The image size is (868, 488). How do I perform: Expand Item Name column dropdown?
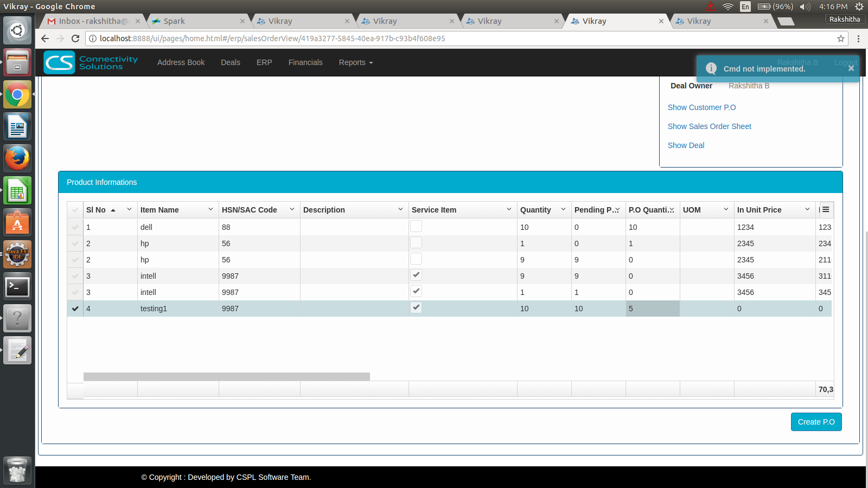pyautogui.click(x=210, y=209)
